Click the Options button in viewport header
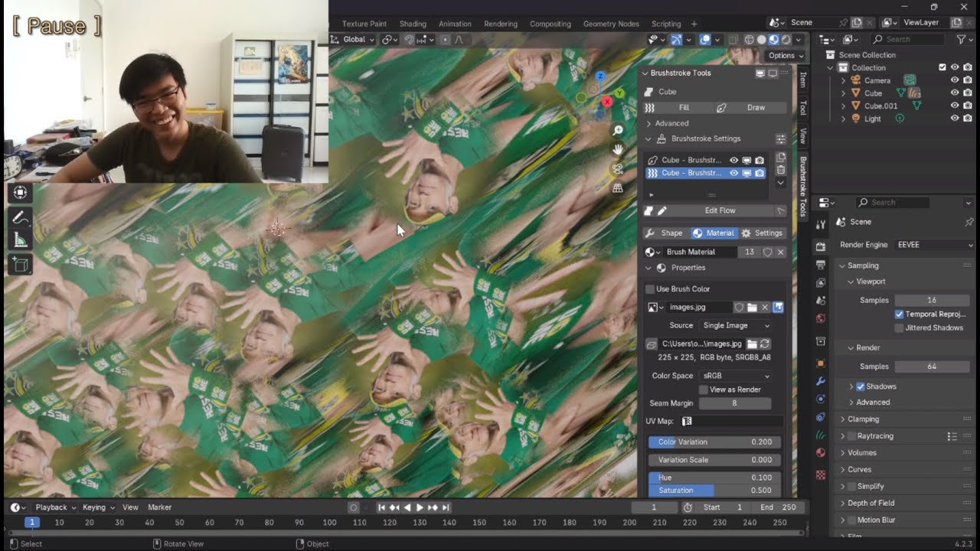Image resolution: width=980 pixels, height=551 pixels. click(x=786, y=55)
